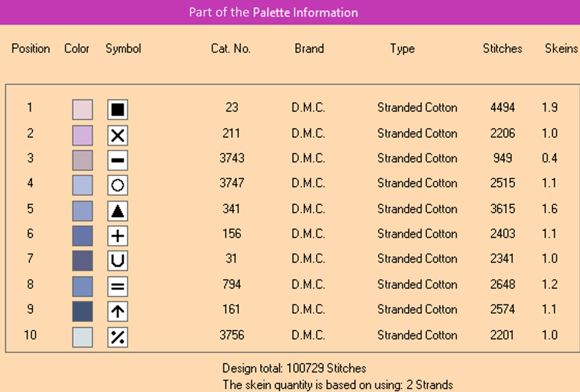Click the lavender swatch for DMC 211
The height and width of the screenshot is (392, 580).
pyautogui.click(x=82, y=136)
